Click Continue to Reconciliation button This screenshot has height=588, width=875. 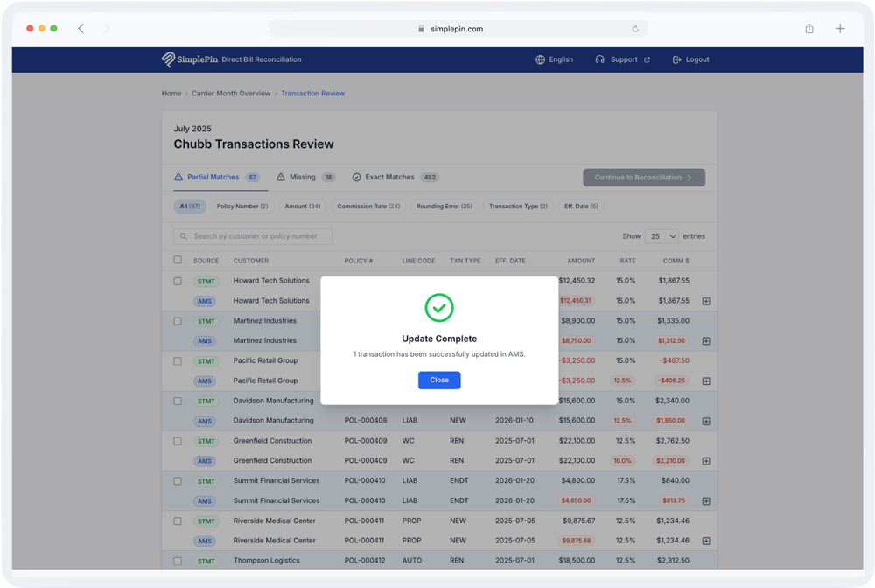click(x=644, y=178)
